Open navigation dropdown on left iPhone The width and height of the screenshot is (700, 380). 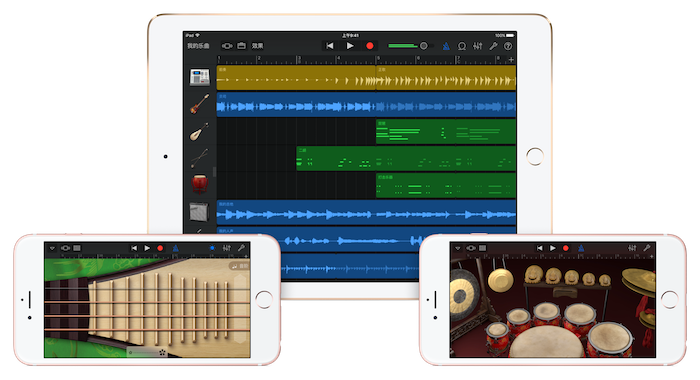(52, 248)
